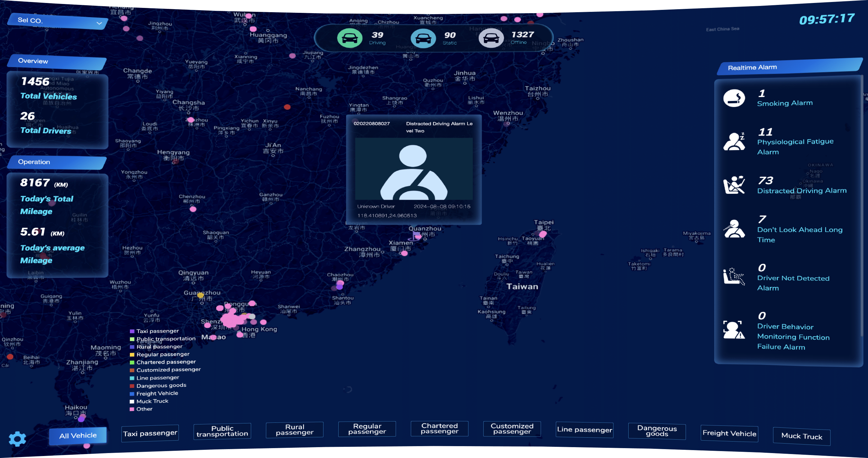Screen dimensions: 868x458
Task: Click the purple Taxi passenger legend swatch
Action: 132,331
